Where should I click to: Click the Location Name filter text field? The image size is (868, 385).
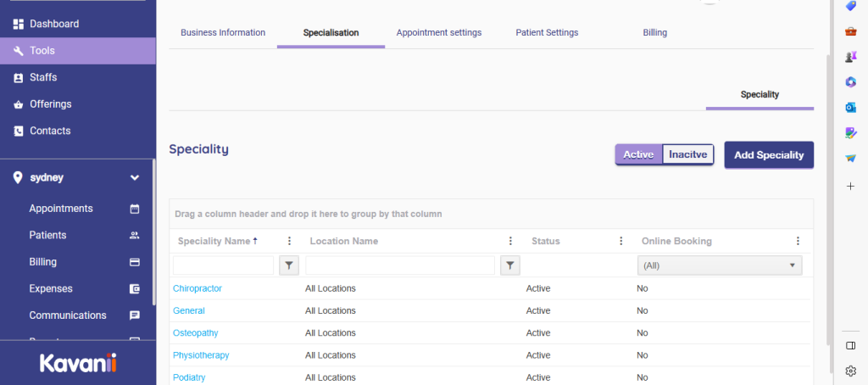[399, 266]
